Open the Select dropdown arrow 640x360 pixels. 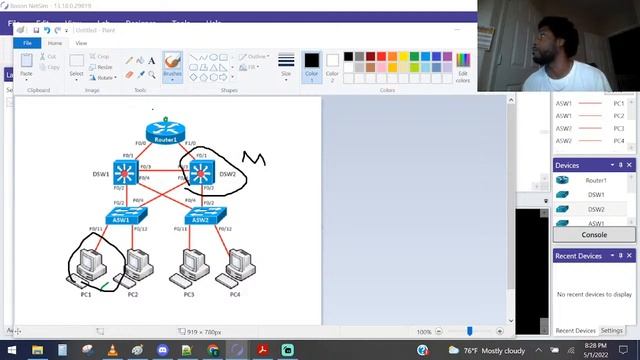[x=76, y=79]
